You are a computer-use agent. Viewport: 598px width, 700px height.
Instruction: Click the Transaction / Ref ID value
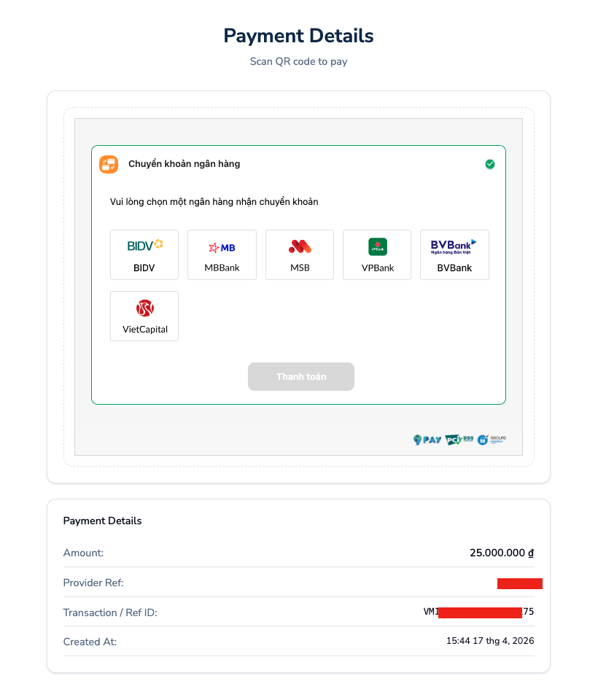tap(478, 612)
